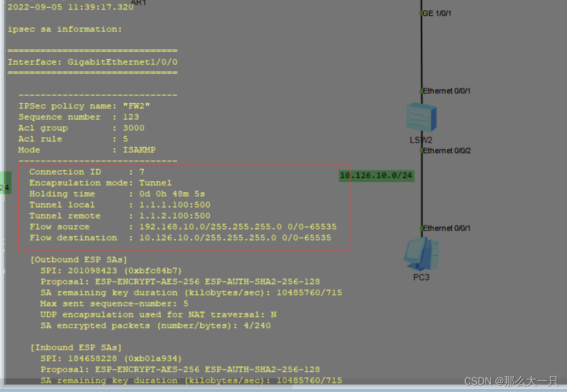
Task: Click the Ethernet 0/0/1 label above LSW2
Action: pos(447,91)
